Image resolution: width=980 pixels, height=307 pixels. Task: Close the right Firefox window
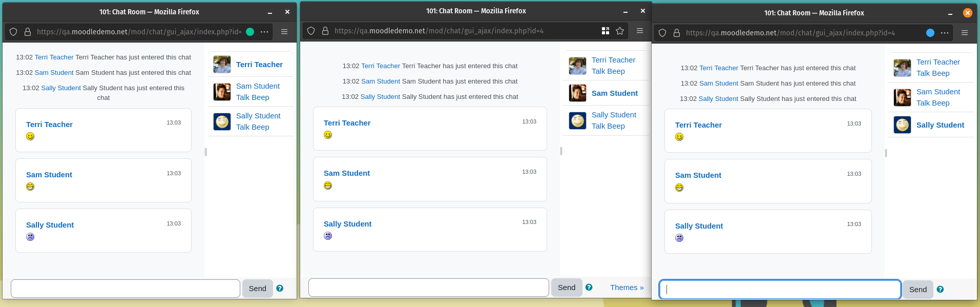(967, 13)
